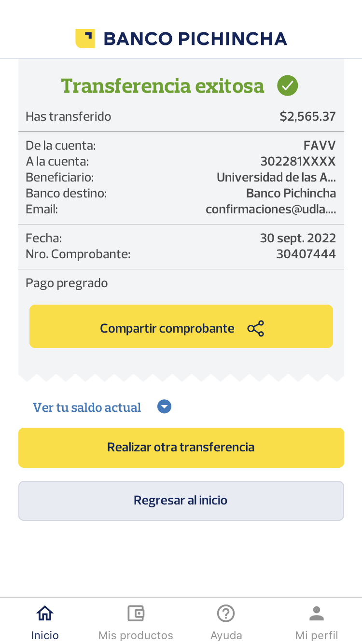
Task: Click the destination account number 302281XXXX
Action: coord(298,161)
